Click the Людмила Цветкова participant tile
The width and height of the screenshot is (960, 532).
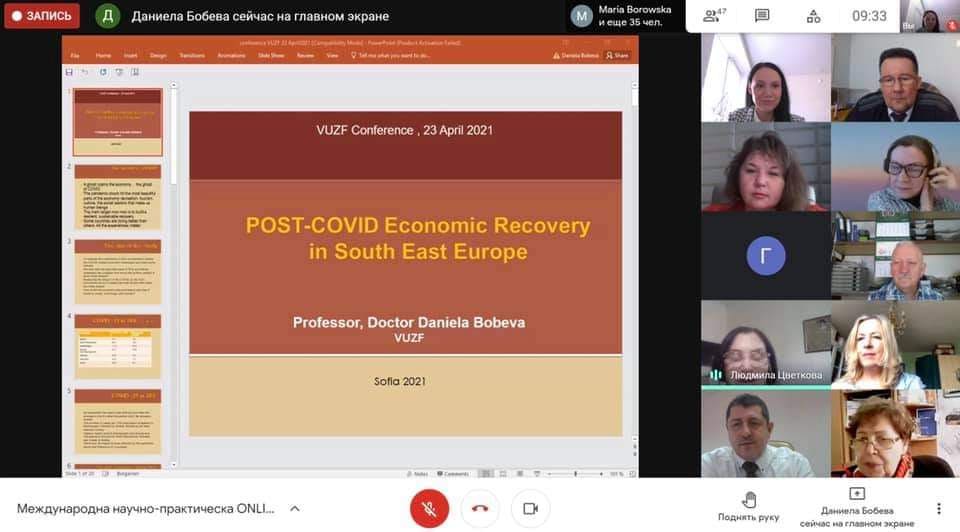(766, 345)
